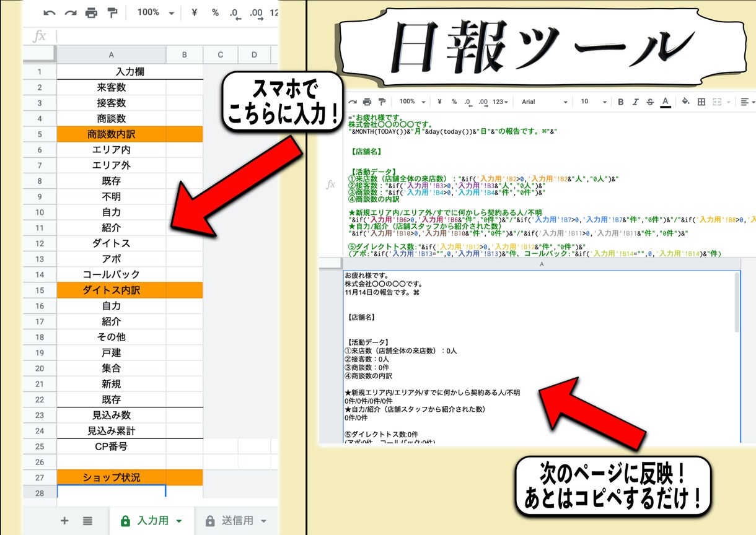
Task: Expand the merge type dropdown arrow
Action: [x=727, y=102]
